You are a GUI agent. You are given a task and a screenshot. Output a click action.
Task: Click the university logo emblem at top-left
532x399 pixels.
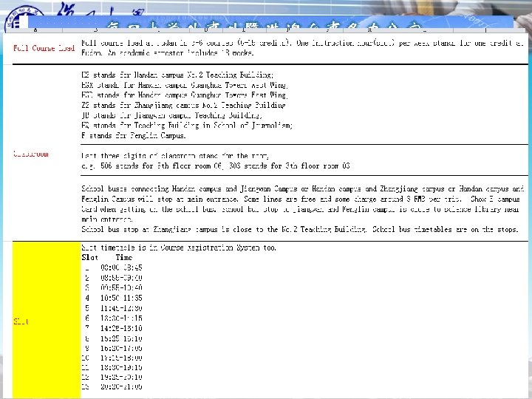(24, 20)
